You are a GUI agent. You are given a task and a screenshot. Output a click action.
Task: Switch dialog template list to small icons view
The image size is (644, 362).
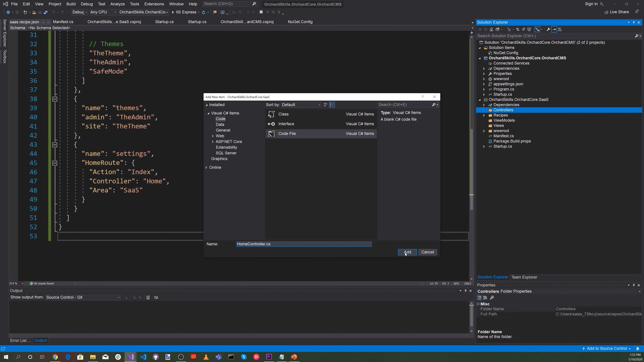coord(332,105)
